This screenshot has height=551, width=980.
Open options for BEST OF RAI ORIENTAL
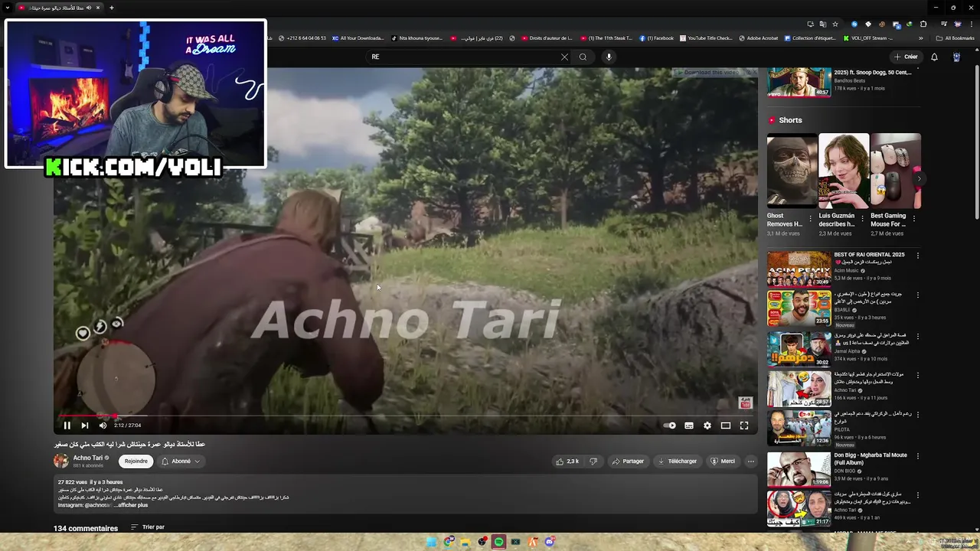[917, 255]
